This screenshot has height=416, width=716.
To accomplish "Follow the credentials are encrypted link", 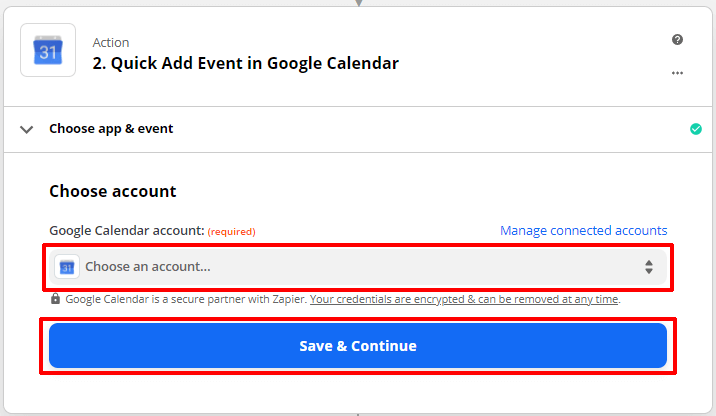I will click(465, 299).
